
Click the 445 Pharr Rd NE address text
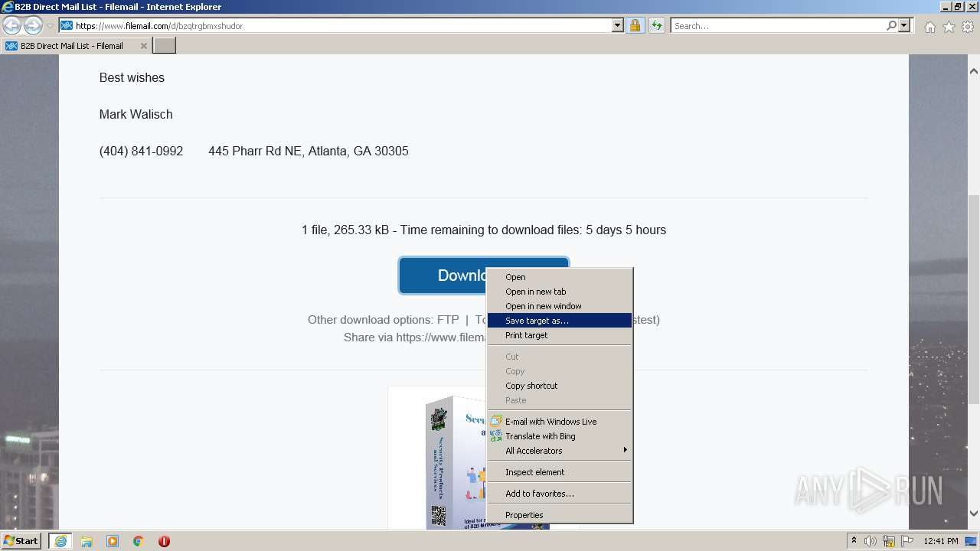(x=309, y=151)
